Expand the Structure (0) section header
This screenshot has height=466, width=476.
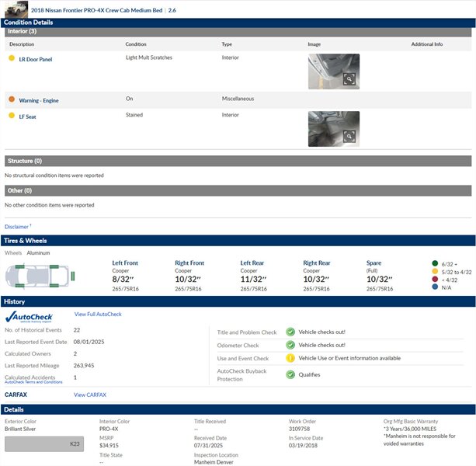[25, 161]
